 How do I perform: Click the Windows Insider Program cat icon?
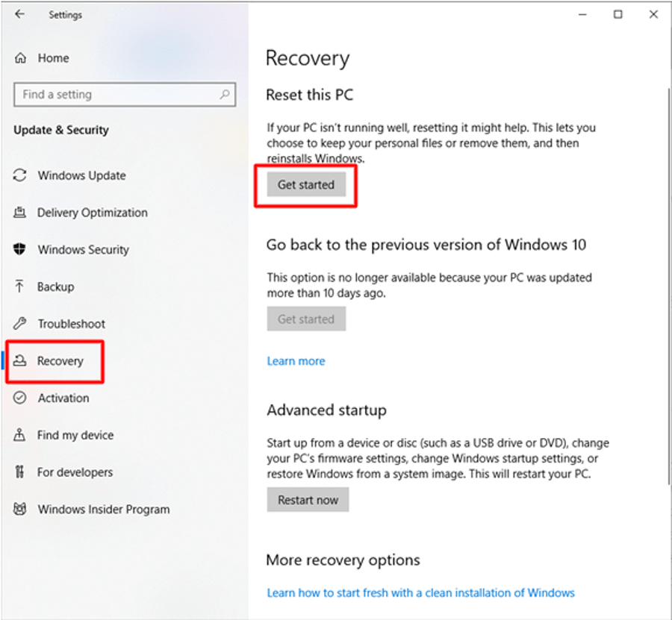[19, 509]
